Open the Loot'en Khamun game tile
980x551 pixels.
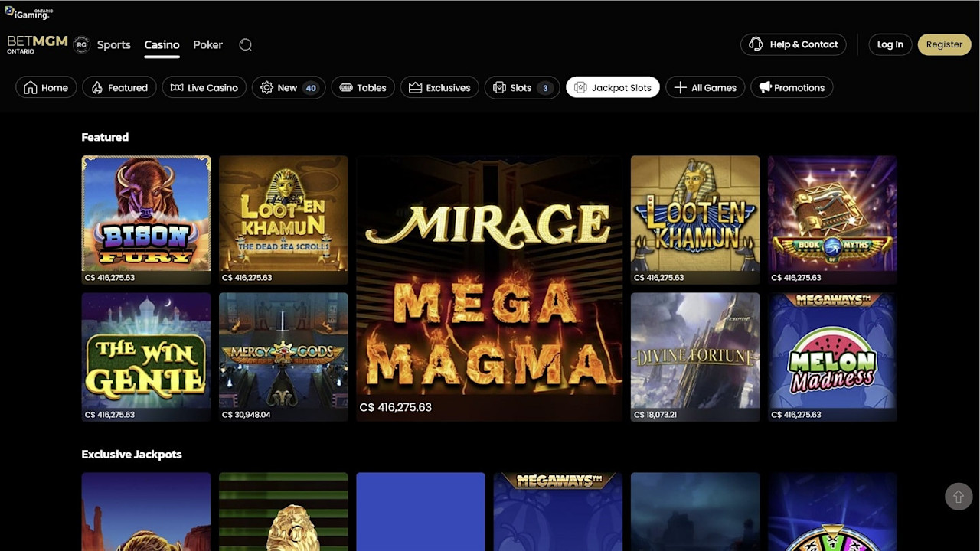coord(695,220)
